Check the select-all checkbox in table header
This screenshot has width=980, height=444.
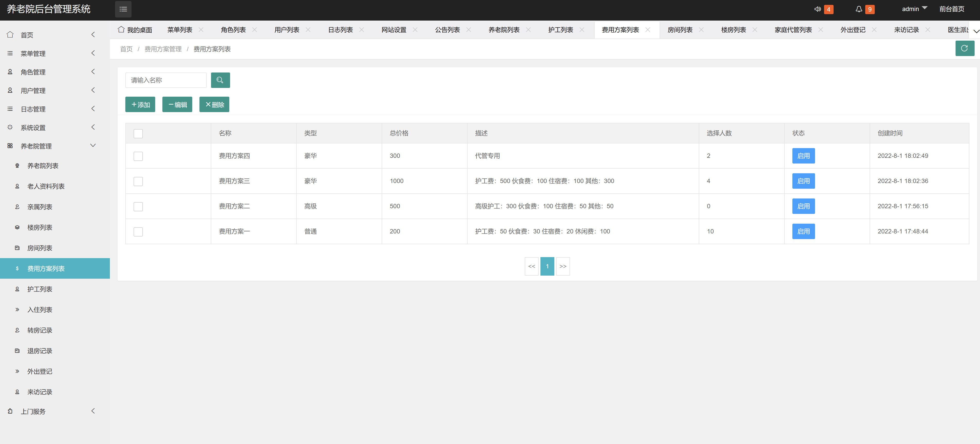tap(138, 133)
